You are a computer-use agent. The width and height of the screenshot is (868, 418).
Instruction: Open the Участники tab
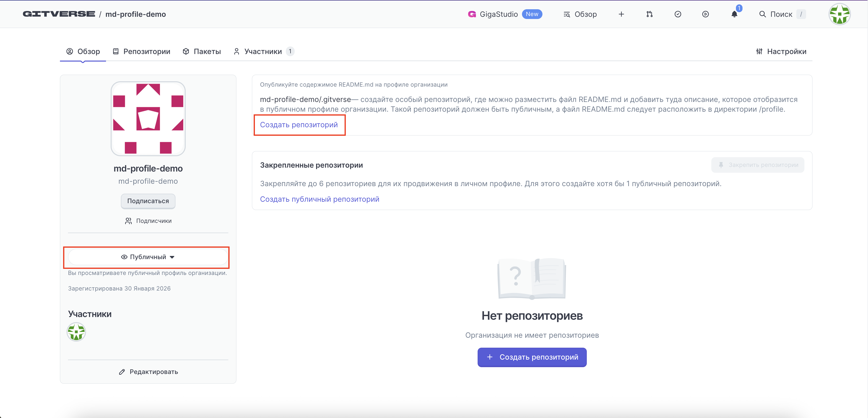[x=263, y=52]
